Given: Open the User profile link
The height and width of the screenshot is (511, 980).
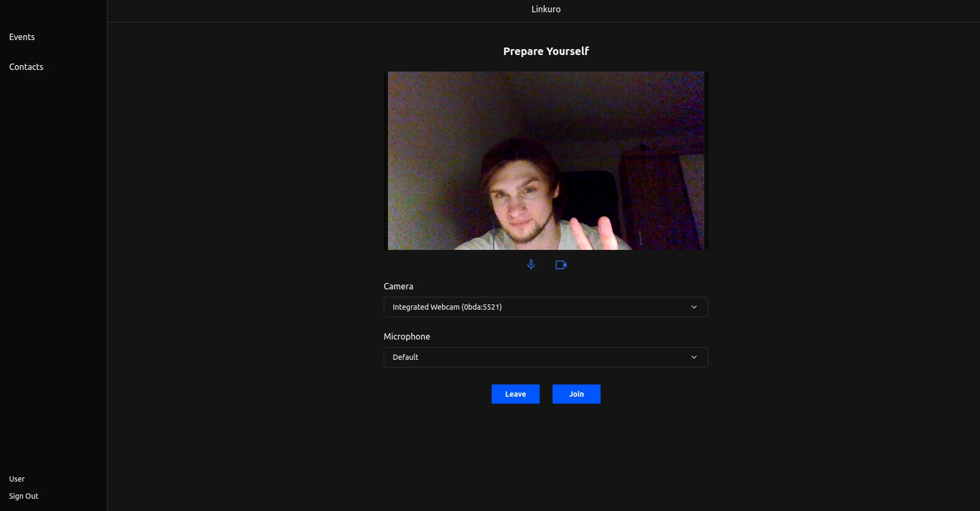Looking at the screenshot, I should pos(17,479).
